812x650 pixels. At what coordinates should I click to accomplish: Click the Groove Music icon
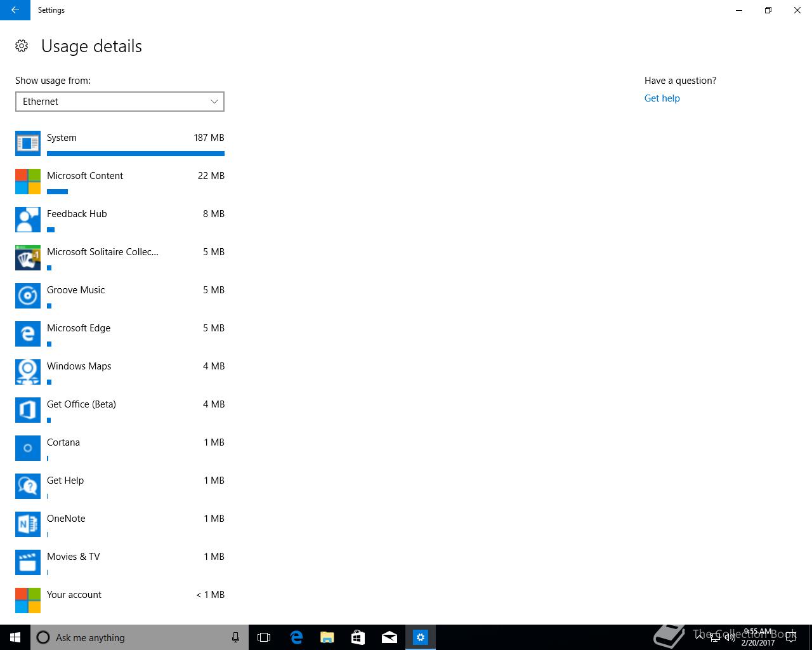(x=28, y=296)
